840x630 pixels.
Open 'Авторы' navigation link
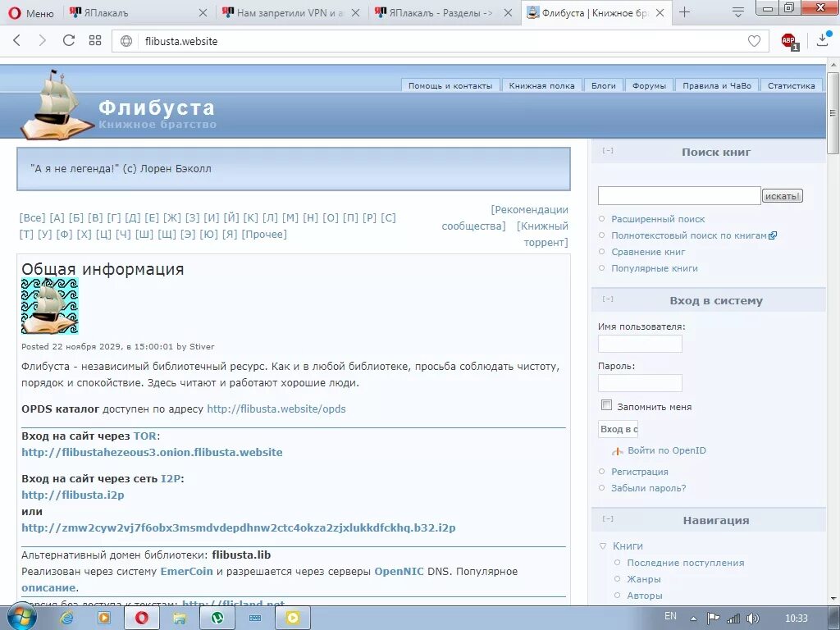point(645,596)
